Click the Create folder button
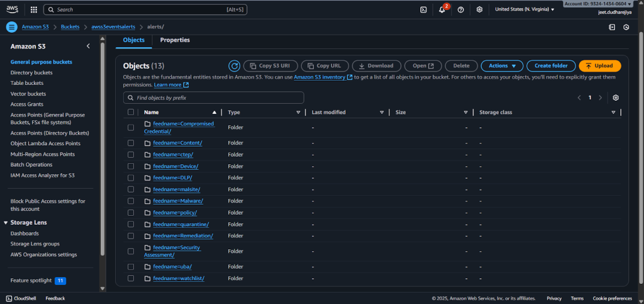 pyautogui.click(x=551, y=65)
